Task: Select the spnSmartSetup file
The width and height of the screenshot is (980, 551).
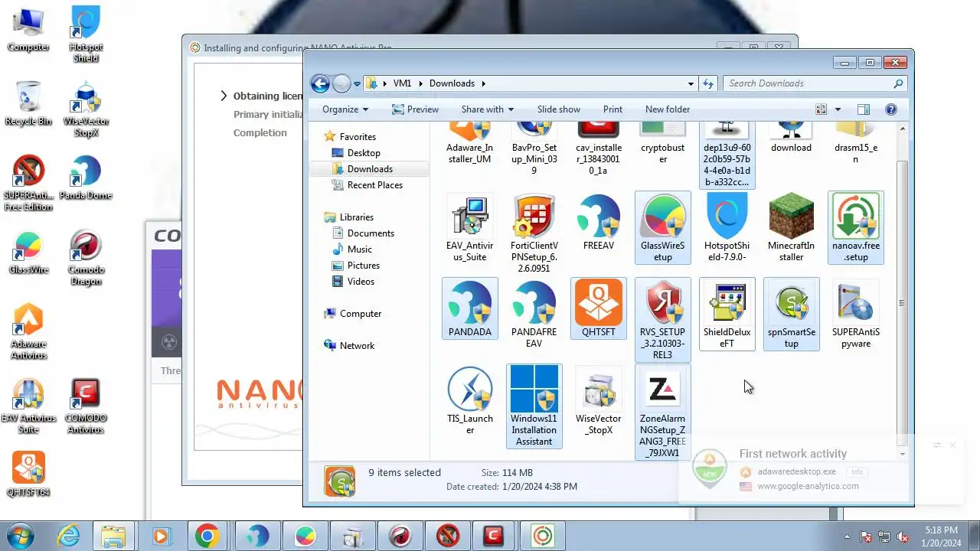Action: [792, 314]
